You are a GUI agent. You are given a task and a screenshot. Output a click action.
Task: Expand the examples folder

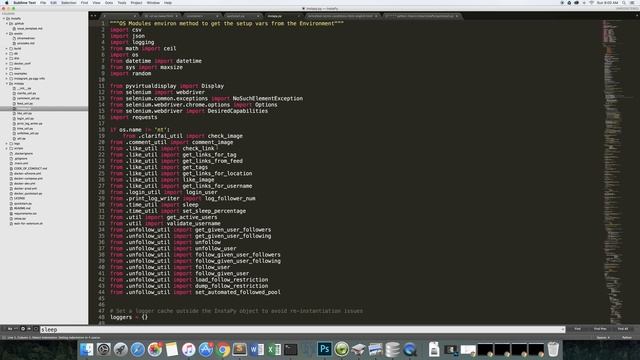pyautogui.click(x=7, y=73)
